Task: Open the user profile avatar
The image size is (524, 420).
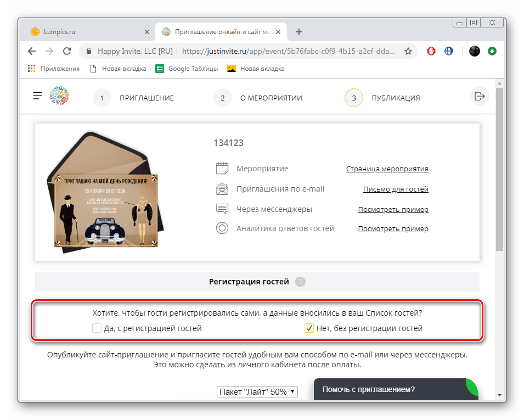Action: pyautogui.click(x=474, y=51)
